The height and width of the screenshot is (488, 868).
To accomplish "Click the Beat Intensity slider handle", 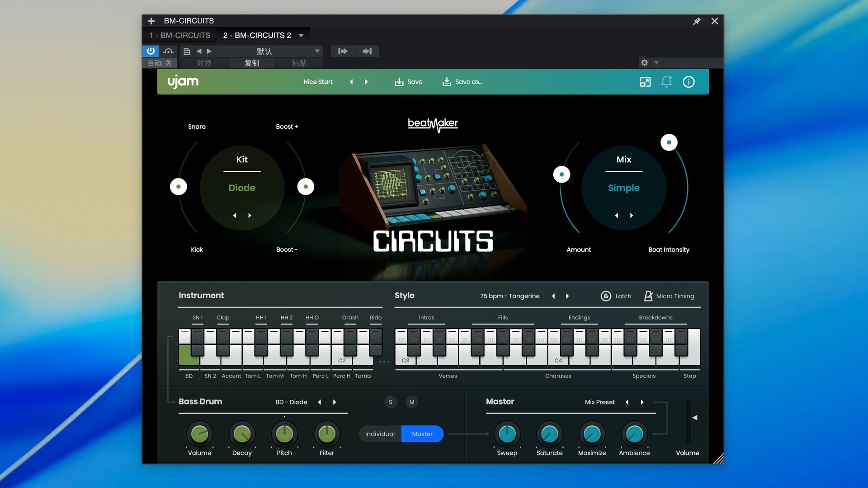I will [x=669, y=142].
